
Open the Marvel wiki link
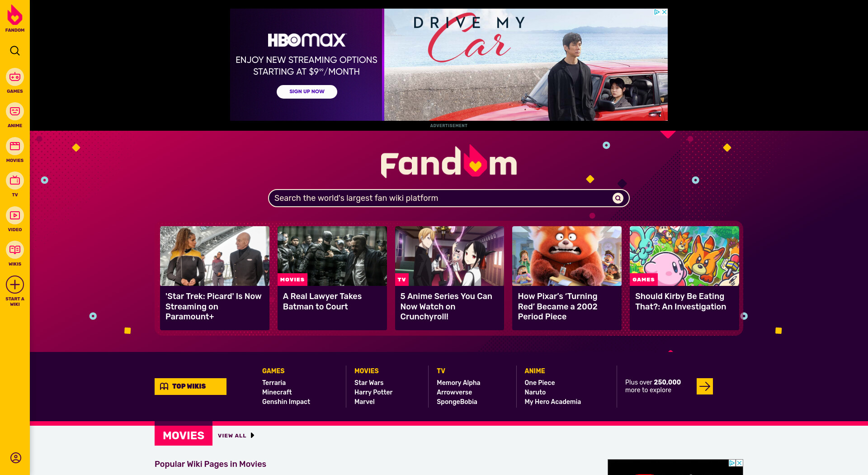(364, 402)
